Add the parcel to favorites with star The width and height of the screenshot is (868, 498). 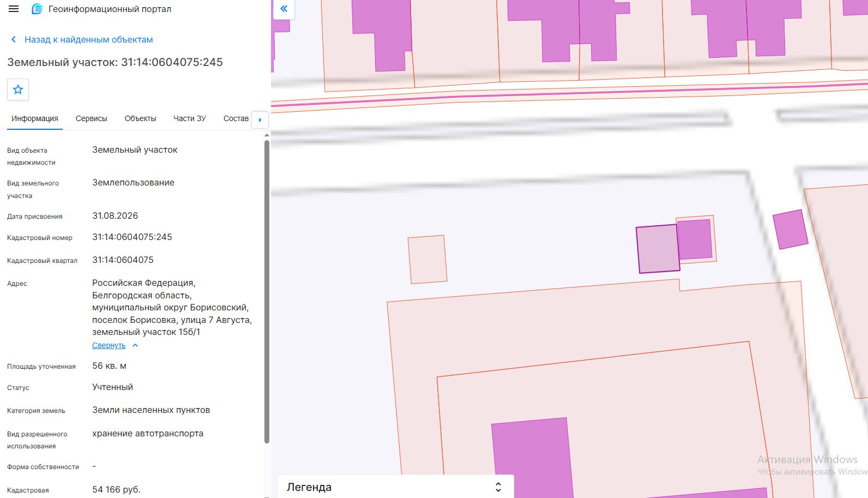18,89
